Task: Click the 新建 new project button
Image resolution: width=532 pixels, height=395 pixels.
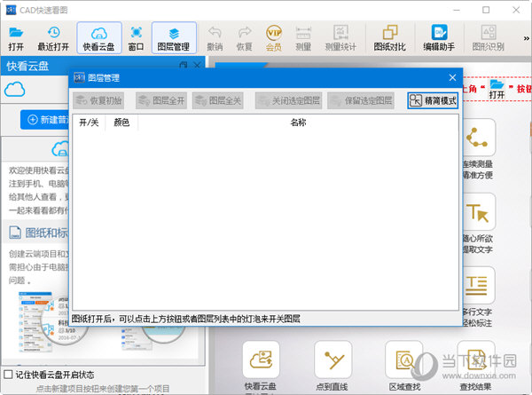Action: (x=58, y=119)
